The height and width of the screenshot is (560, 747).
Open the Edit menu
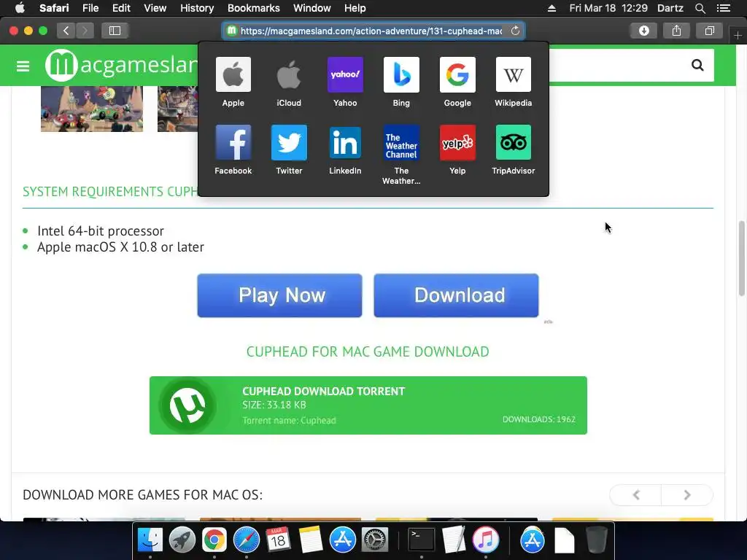[x=121, y=8]
